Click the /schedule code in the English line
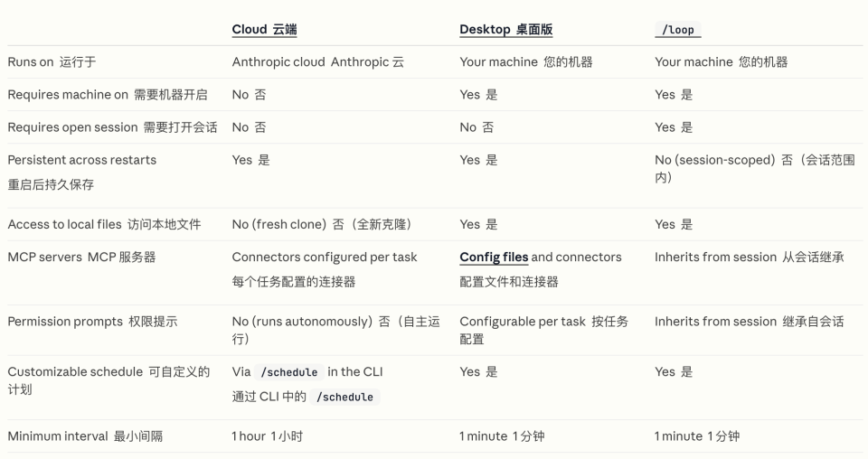This screenshot has width=868, height=459. [288, 372]
